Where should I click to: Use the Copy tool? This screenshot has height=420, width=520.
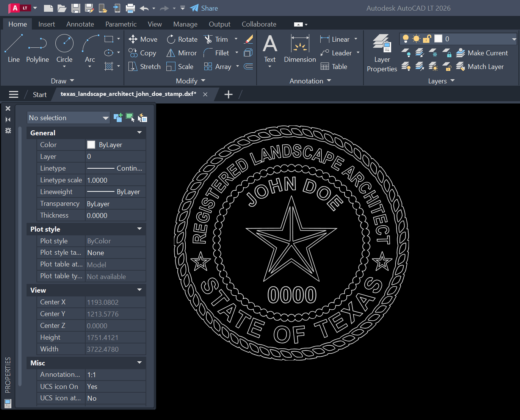[x=142, y=53]
